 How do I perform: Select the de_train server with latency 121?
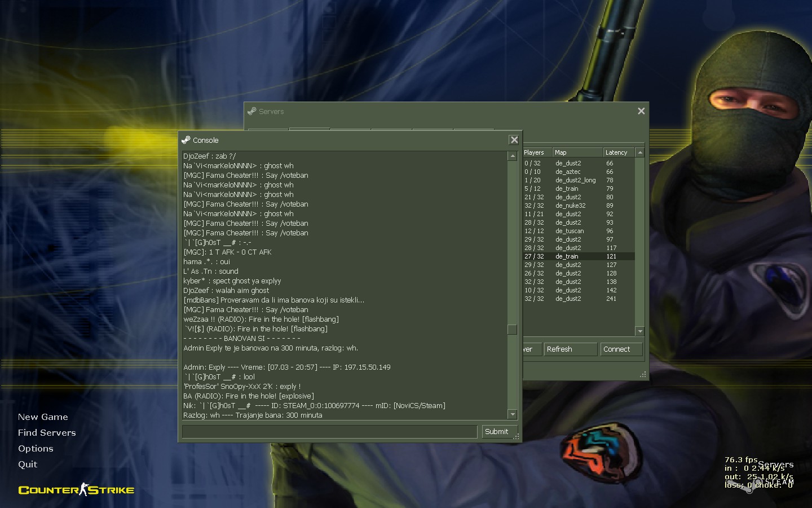coord(579,256)
